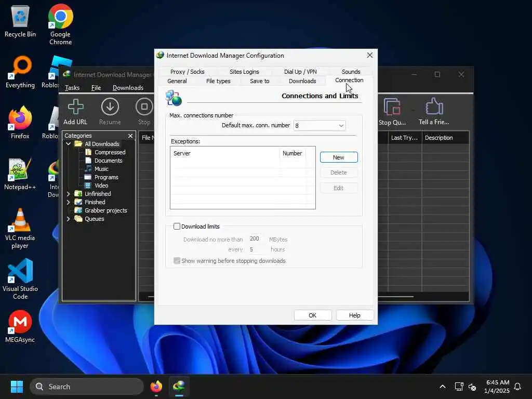This screenshot has width=532, height=399.
Task: Launch VLC media player shortcut
Action: (20, 229)
